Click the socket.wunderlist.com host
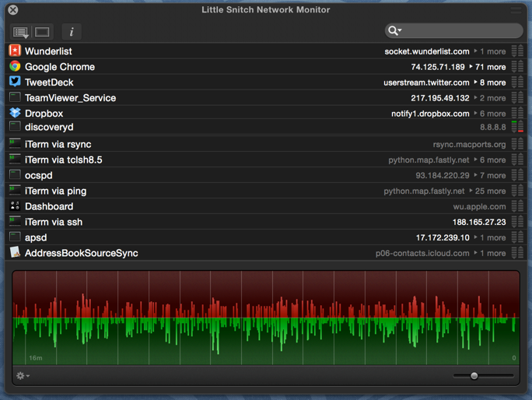532x400 pixels. tap(427, 51)
